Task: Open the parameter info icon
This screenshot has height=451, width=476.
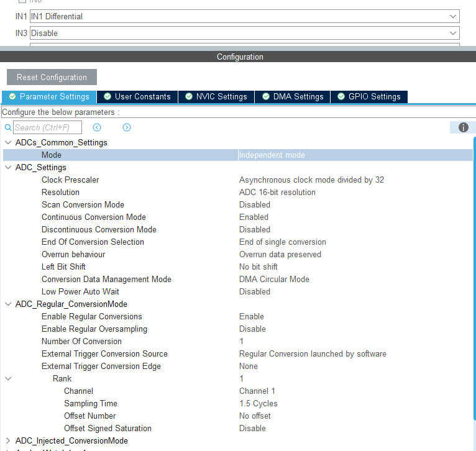Action: click(463, 127)
